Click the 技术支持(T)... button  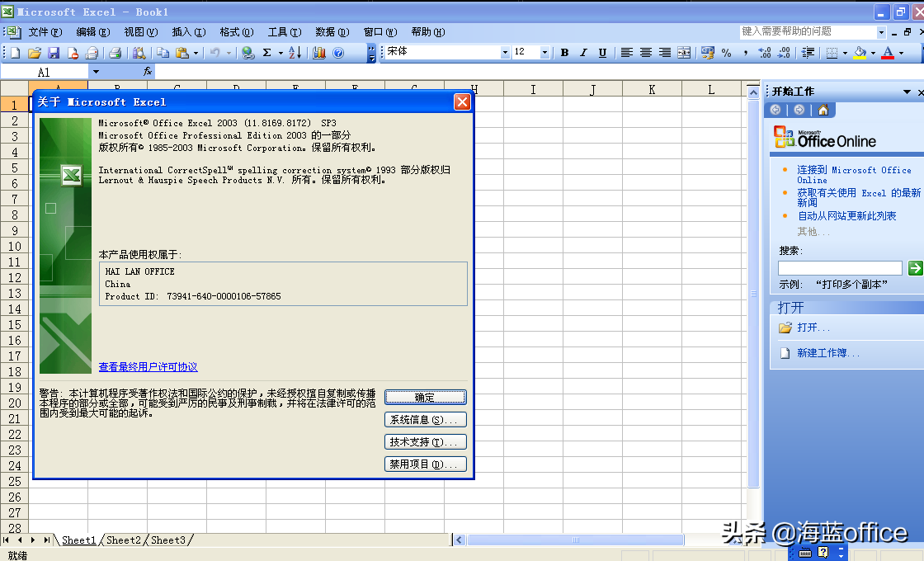[425, 442]
